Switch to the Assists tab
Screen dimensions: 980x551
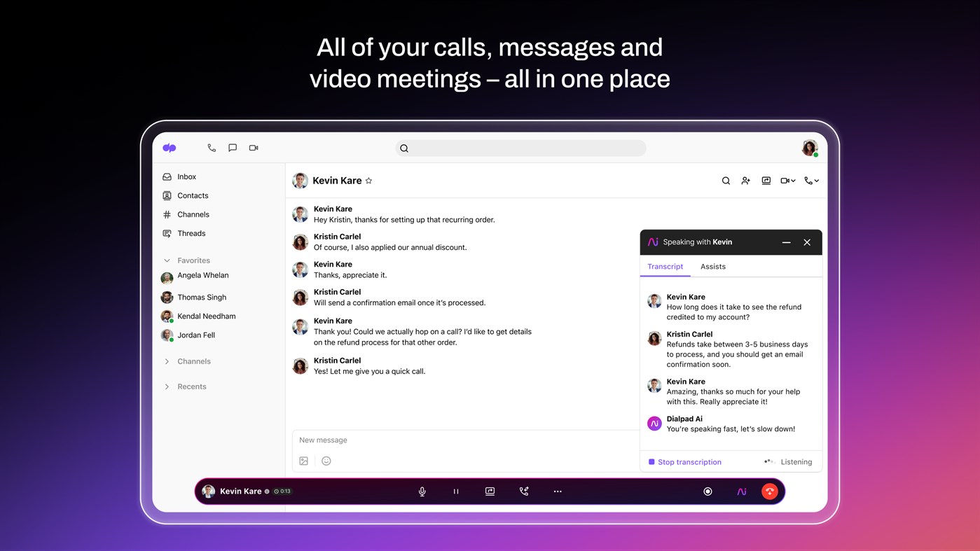point(712,266)
